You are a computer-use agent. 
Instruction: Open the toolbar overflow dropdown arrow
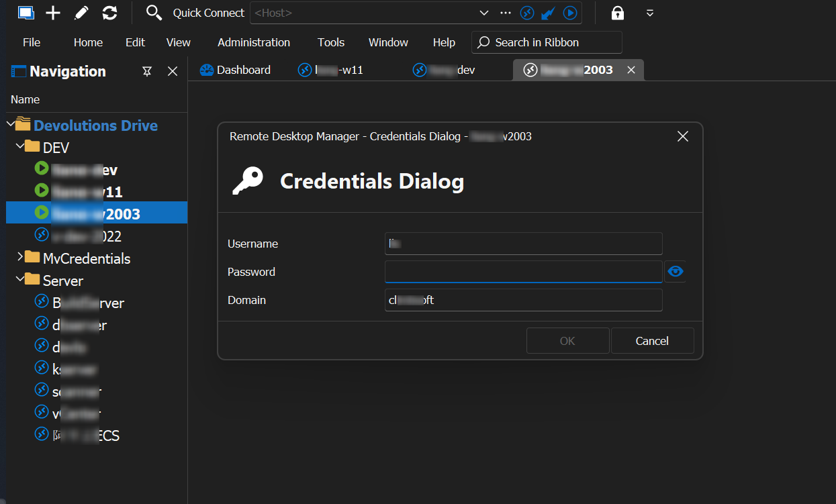649,13
